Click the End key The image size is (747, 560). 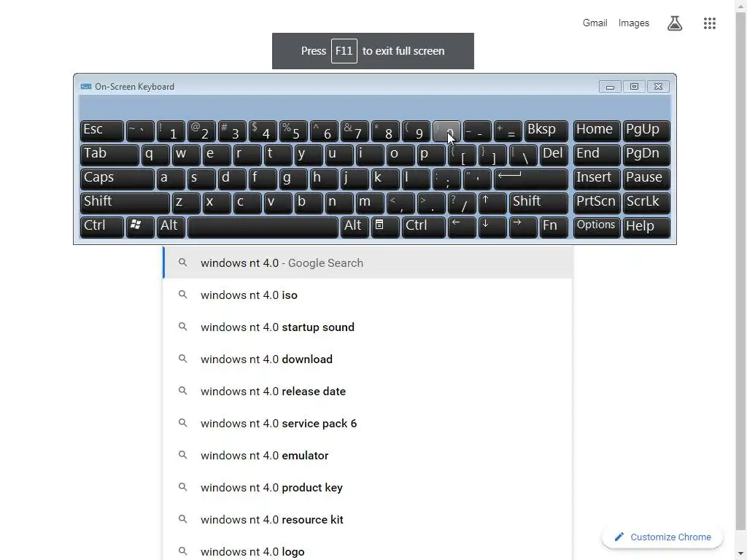597,155
